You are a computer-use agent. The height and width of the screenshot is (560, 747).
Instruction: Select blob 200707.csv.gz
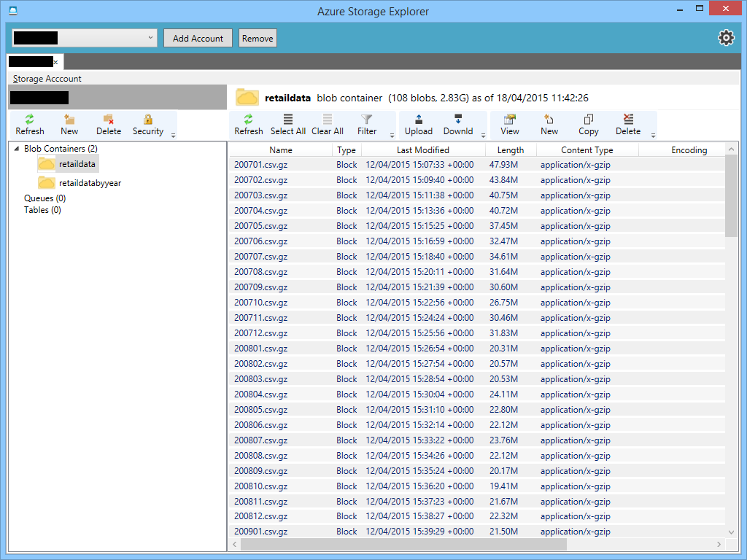click(x=477, y=256)
